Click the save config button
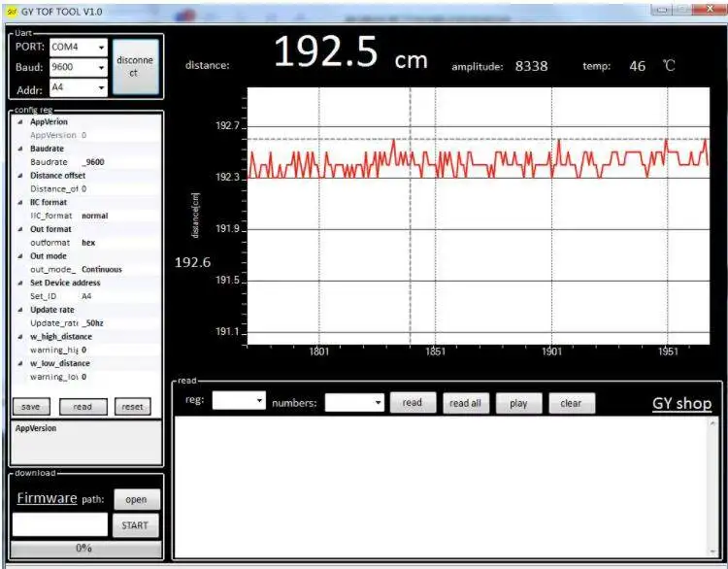This screenshot has width=728, height=569. point(31,407)
